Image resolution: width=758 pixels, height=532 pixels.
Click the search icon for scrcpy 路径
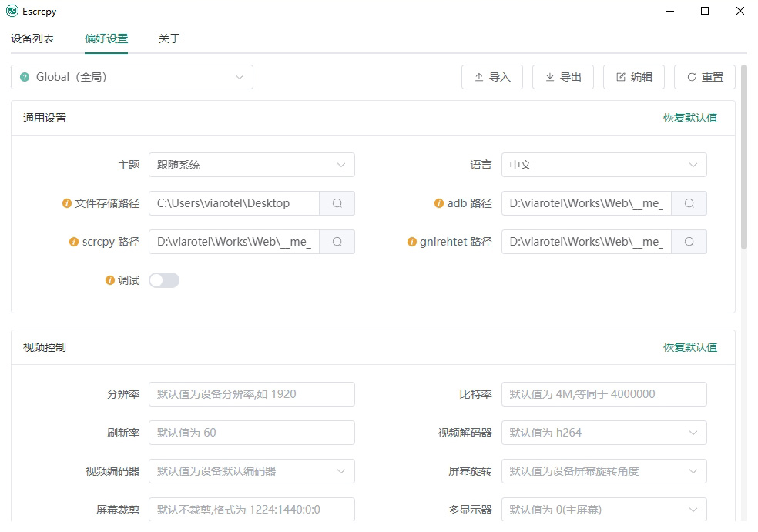point(337,242)
